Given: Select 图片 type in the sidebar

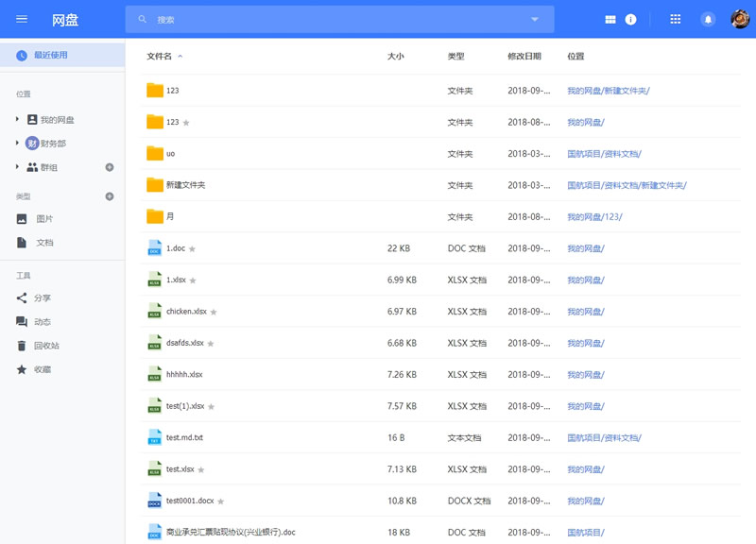Looking at the screenshot, I should 43,219.
